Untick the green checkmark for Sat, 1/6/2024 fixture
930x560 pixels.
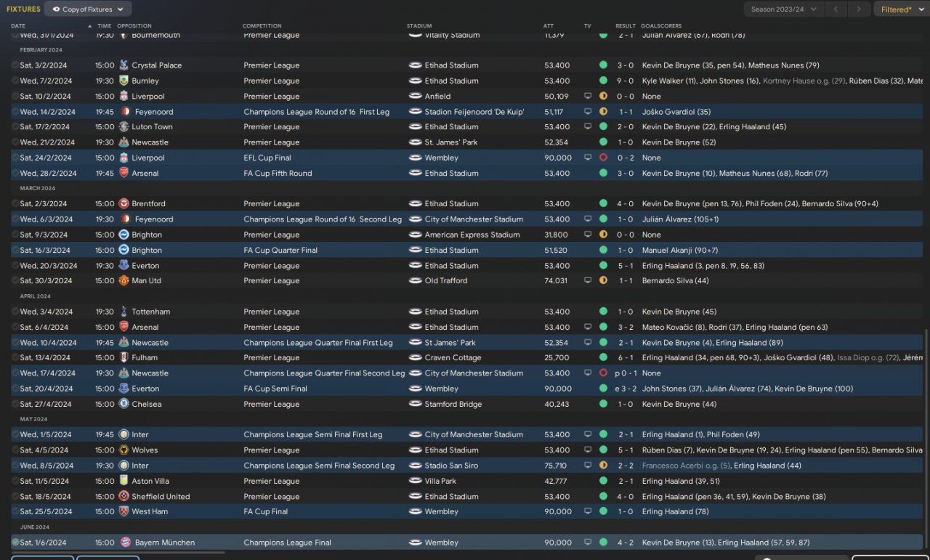[x=15, y=543]
